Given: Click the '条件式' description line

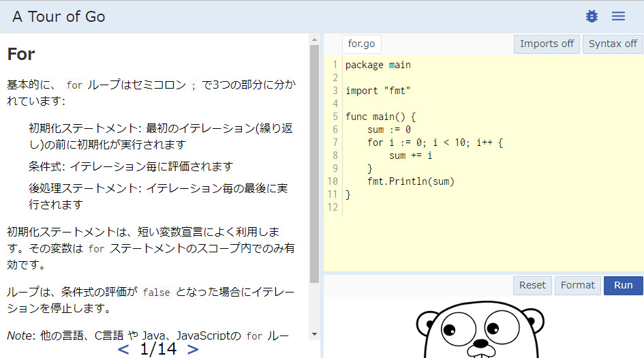Looking at the screenshot, I should point(131,166).
